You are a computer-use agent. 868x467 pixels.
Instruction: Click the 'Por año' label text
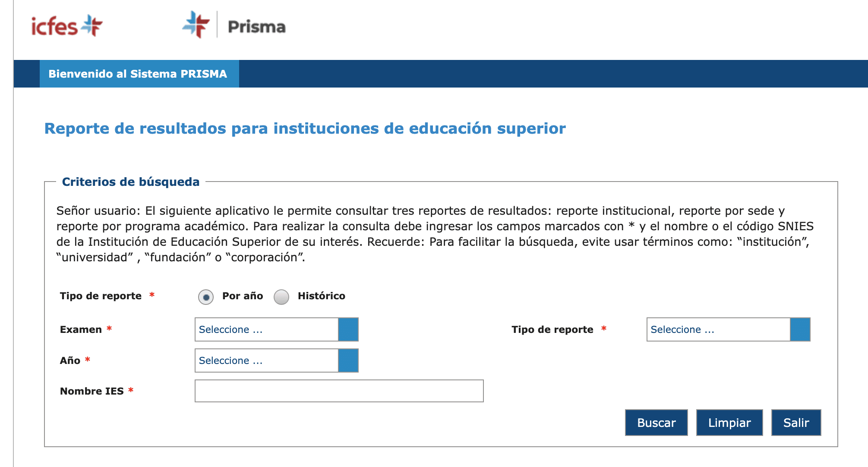click(x=243, y=296)
